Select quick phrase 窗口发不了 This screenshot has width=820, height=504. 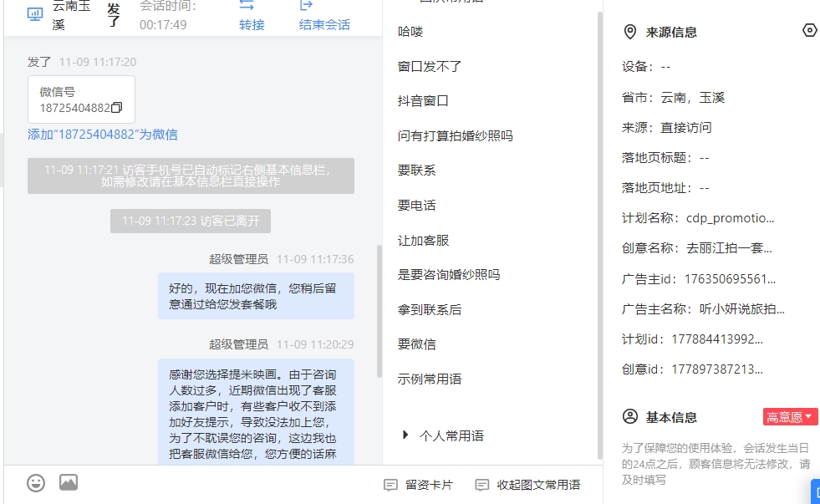[x=430, y=66]
